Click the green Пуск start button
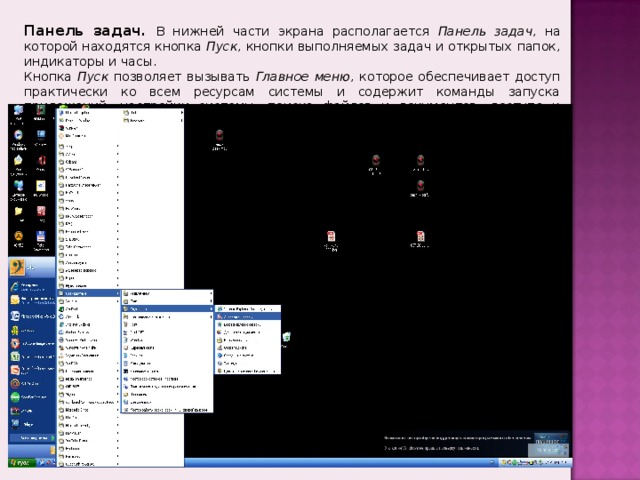The width and height of the screenshot is (640, 480). pos(22,462)
